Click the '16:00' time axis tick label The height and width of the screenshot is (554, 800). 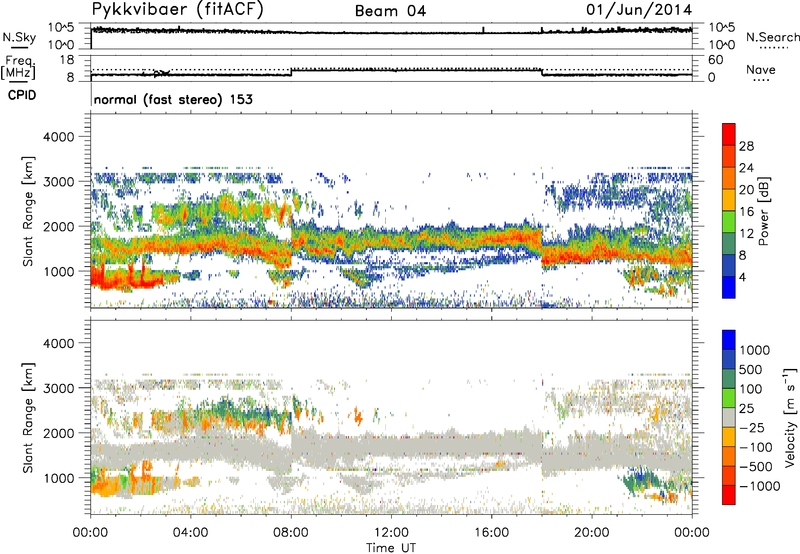coord(492,533)
